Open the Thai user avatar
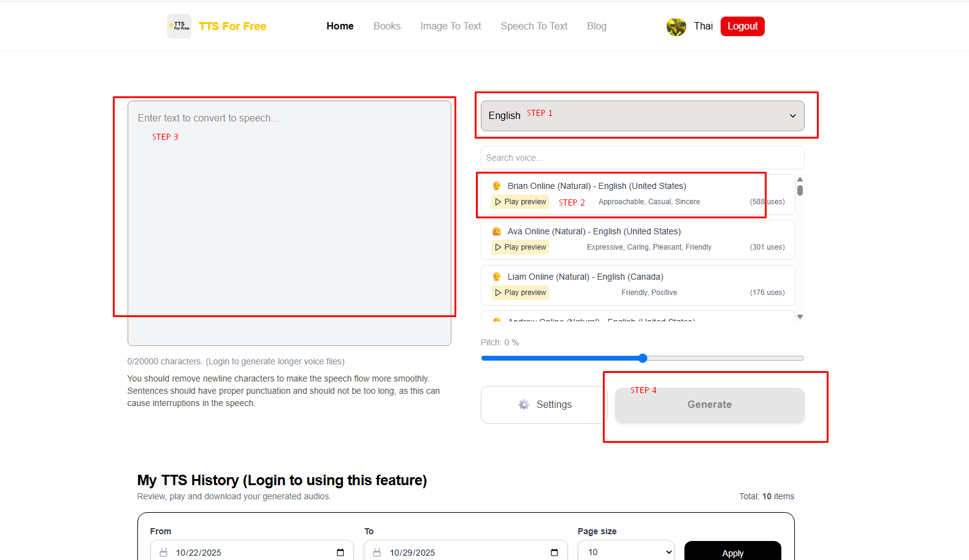Viewport: 969px width, 560px height. pos(676,26)
